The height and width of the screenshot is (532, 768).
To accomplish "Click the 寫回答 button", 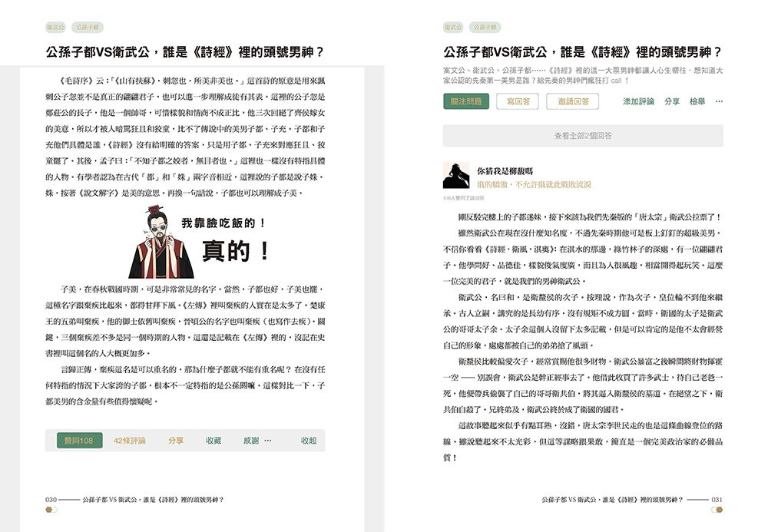I will 518,101.
